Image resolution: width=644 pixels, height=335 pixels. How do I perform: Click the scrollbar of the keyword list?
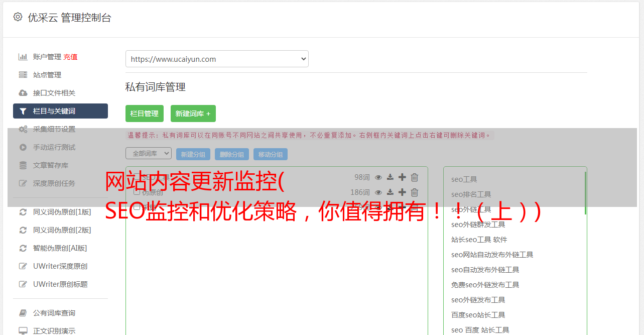click(x=585, y=193)
